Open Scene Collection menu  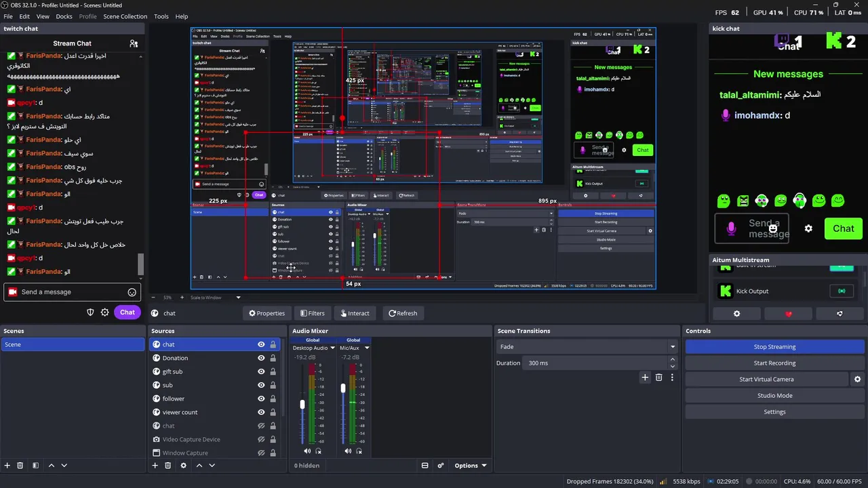pos(125,16)
